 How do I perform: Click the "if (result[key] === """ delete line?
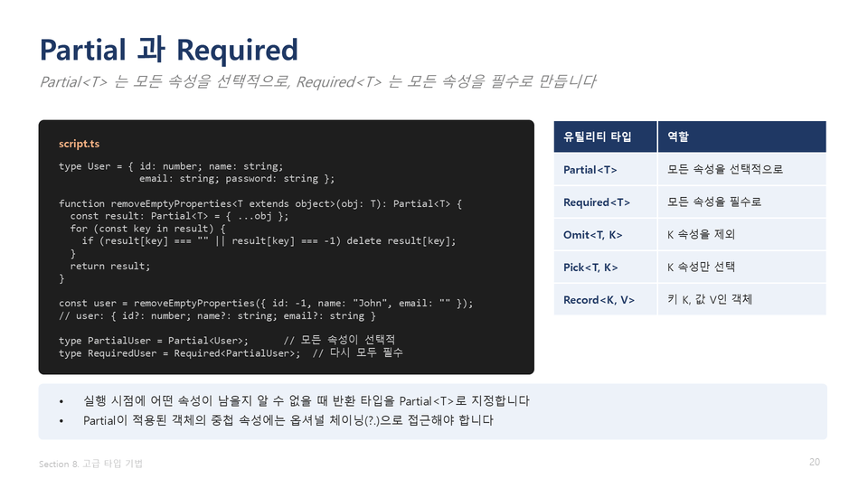point(269,241)
